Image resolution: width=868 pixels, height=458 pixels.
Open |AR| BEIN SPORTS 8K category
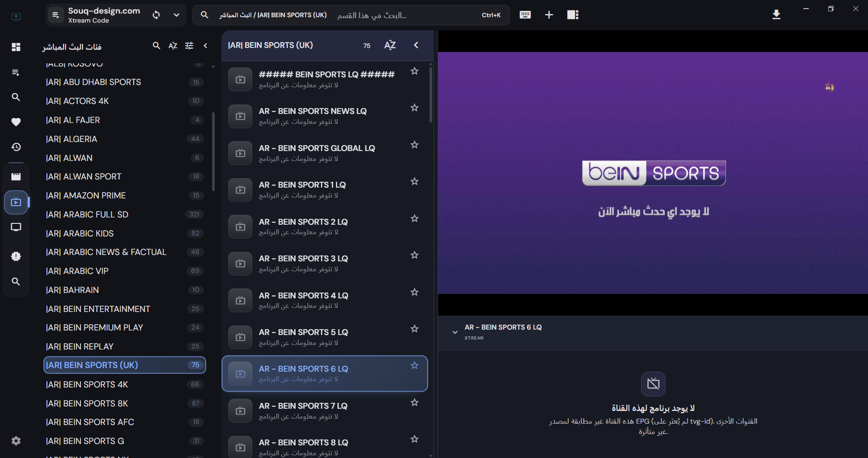point(125,404)
